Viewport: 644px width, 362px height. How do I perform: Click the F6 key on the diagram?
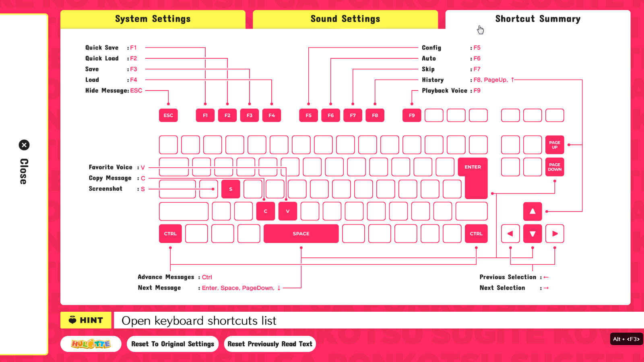[331, 115]
